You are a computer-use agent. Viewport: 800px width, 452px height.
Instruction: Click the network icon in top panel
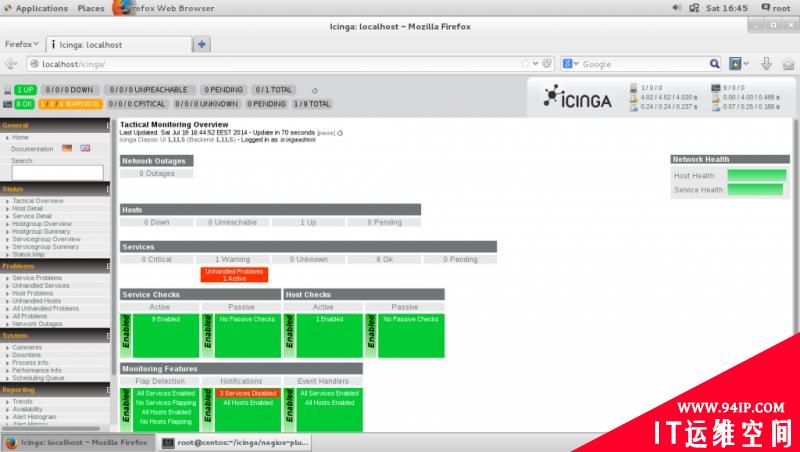694,8
